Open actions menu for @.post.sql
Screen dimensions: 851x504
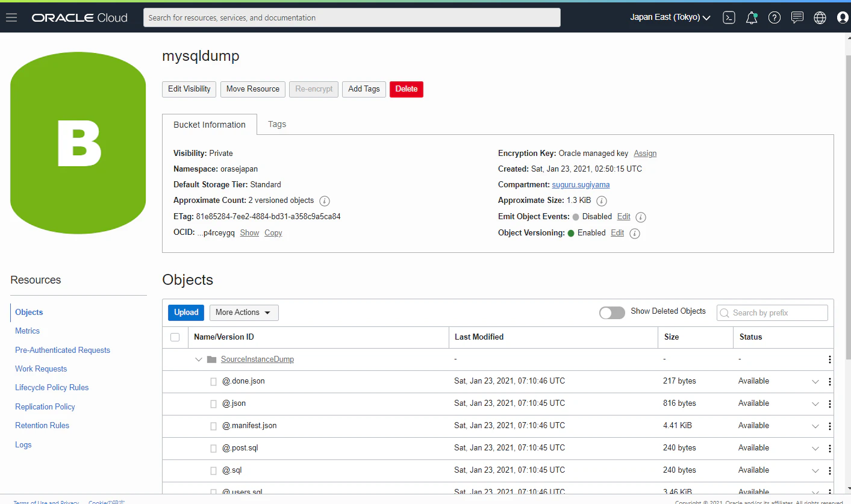(829, 449)
